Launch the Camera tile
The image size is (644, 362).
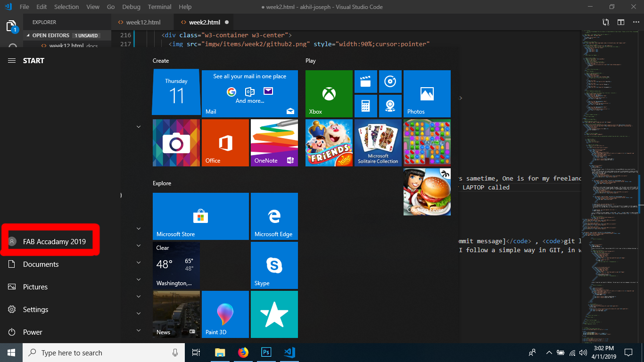tap(176, 143)
